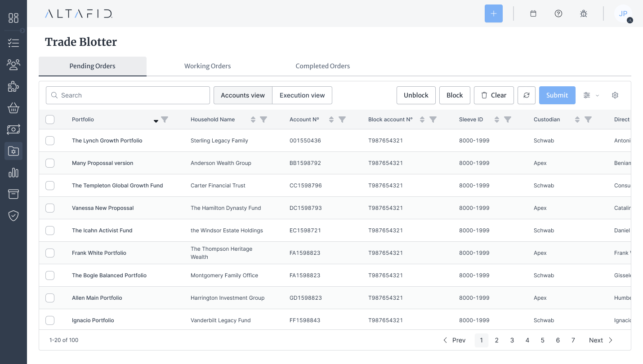Check the Frank White Portfolio row
Viewport: 643px width, 364px height.
click(50, 253)
